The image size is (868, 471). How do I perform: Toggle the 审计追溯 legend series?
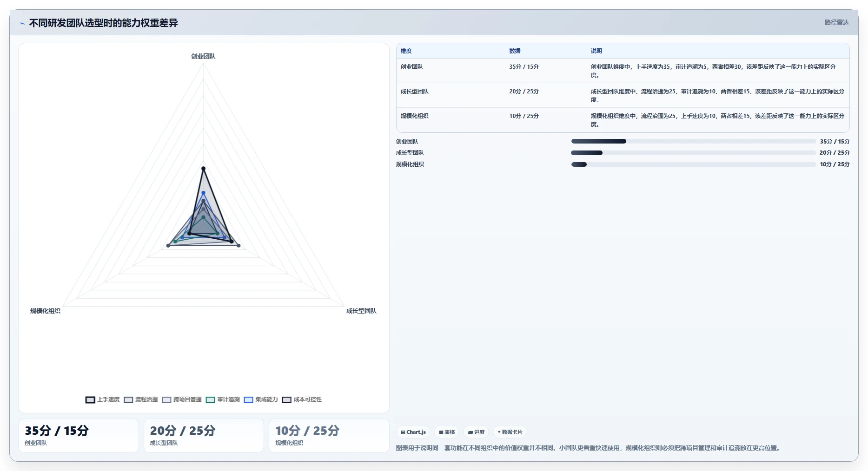(x=223, y=399)
